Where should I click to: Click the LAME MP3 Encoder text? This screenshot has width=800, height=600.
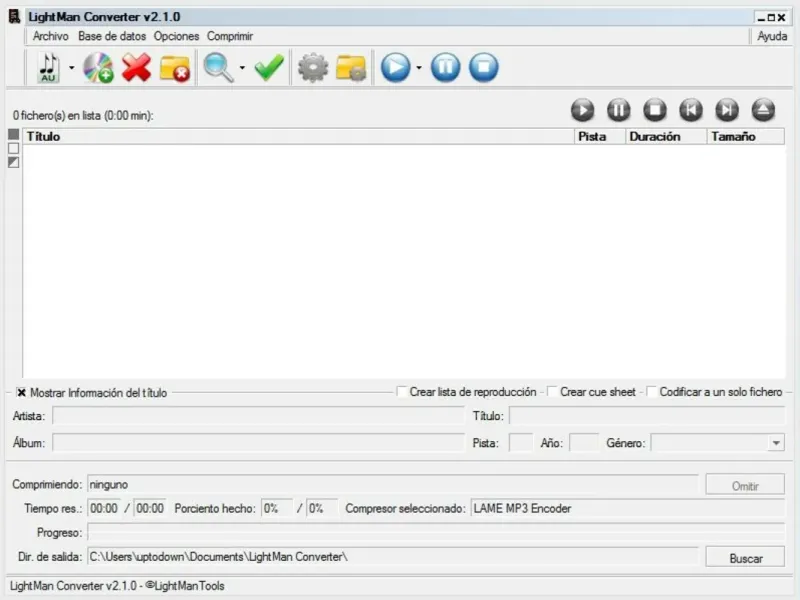522,508
